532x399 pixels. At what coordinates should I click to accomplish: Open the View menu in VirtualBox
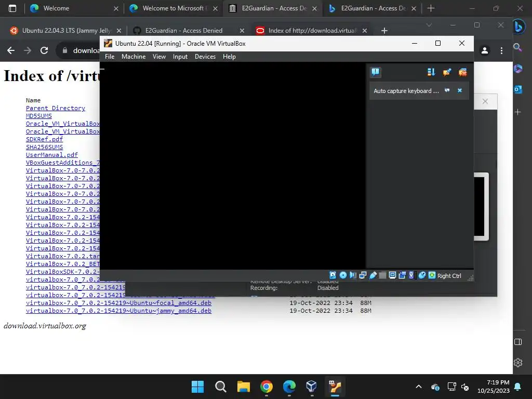159,57
